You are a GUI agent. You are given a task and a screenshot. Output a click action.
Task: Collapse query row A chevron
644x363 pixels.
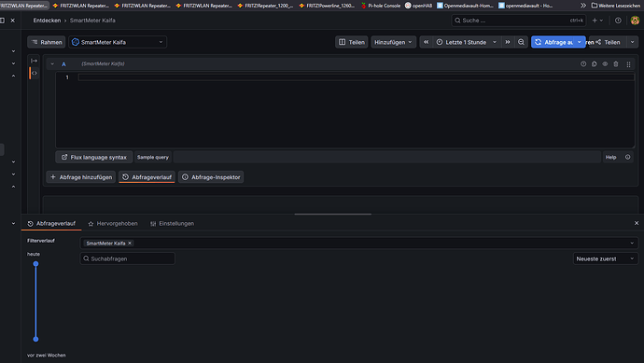(52, 63)
